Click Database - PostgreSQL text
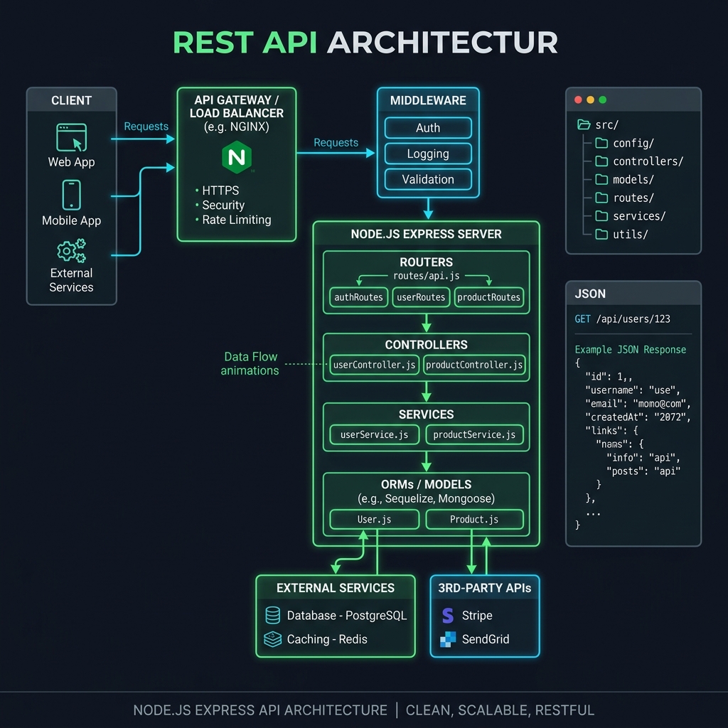Image resolution: width=728 pixels, height=728 pixels. point(347,615)
